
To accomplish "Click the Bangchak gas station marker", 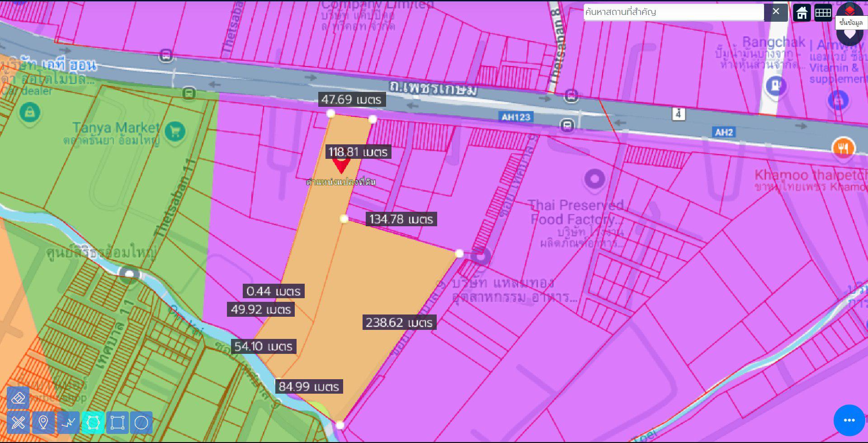I will tap(776, 85).
